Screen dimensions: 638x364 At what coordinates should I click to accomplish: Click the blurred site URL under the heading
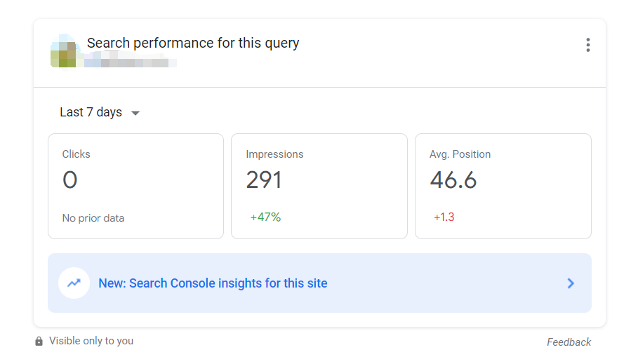[x=131, y=61]
